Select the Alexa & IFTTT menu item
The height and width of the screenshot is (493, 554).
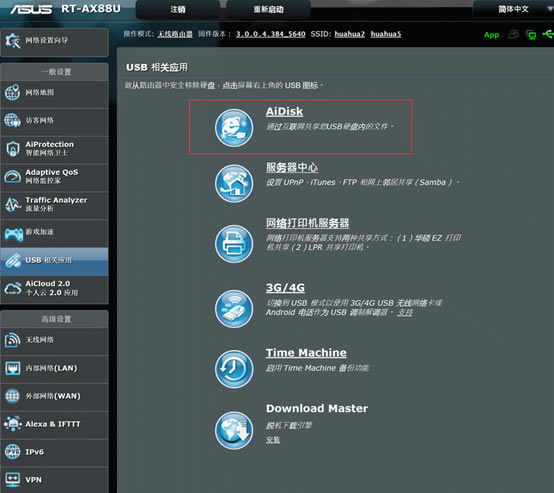point(54,424)
